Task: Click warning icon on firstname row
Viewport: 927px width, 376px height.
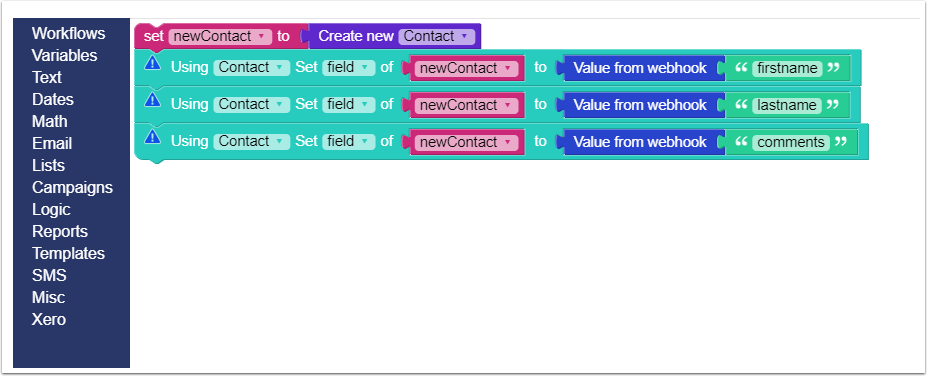Action: point(153,63)
